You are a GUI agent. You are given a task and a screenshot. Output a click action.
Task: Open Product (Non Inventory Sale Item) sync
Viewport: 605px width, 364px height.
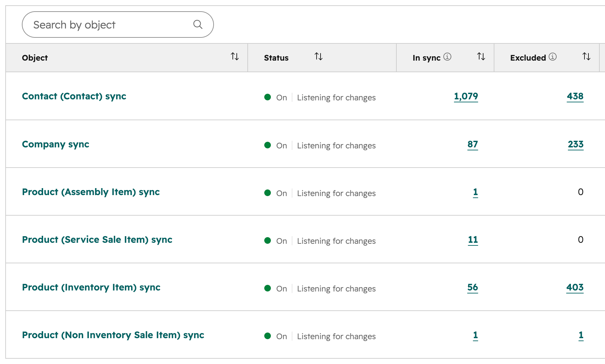pyautogui.click(x=113, y=335)
